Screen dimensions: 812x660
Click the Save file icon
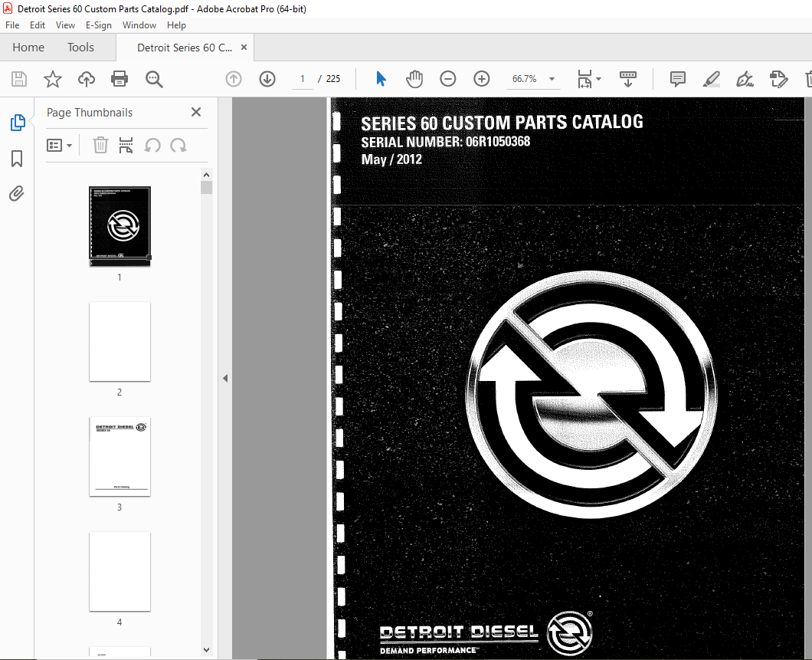(x=19, y=79)
